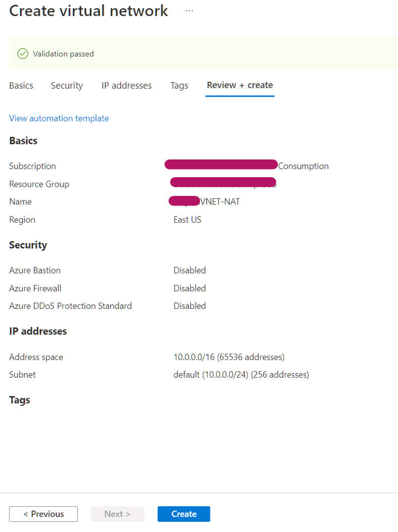Click the disabled Next button
The height and width of the screenshot is (532, 398).
(x=117, y=514)
